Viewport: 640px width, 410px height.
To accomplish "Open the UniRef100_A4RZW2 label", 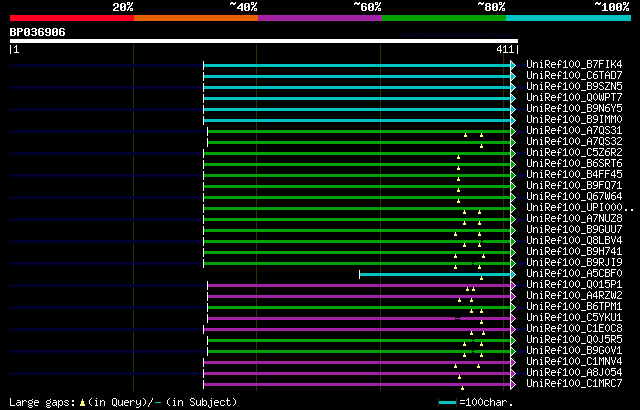I will coord(574,296).
